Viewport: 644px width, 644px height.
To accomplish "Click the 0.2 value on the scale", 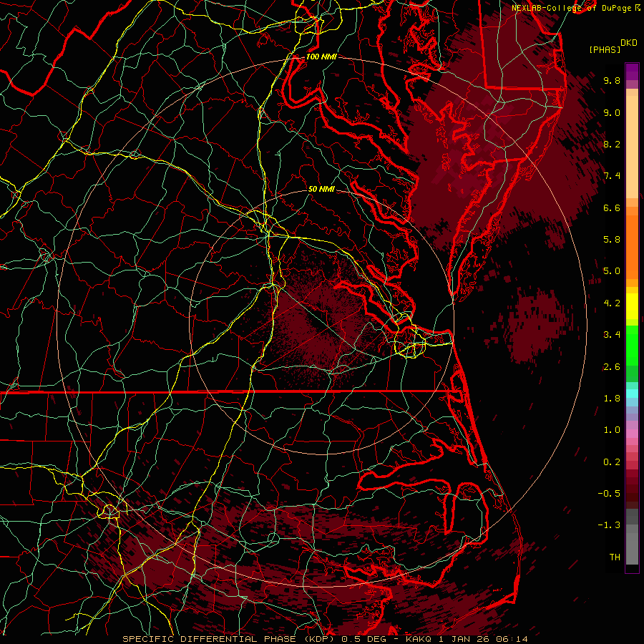I will point(612,462).
